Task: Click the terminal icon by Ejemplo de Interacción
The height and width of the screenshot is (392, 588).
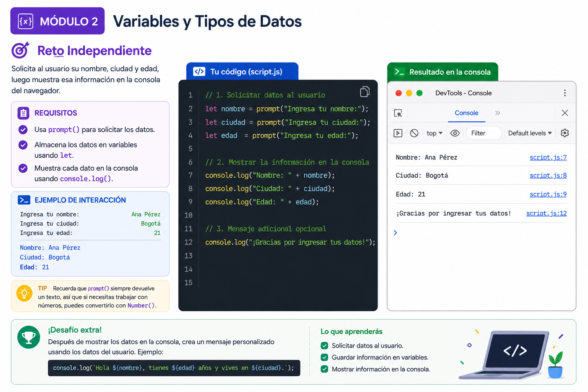Action: [x=24, y=200]
